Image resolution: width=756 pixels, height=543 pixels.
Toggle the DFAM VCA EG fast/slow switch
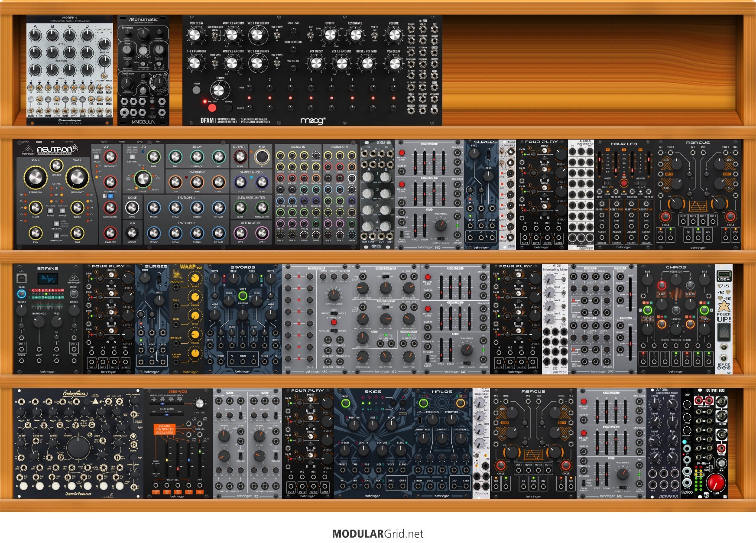[x=375, y=36]
